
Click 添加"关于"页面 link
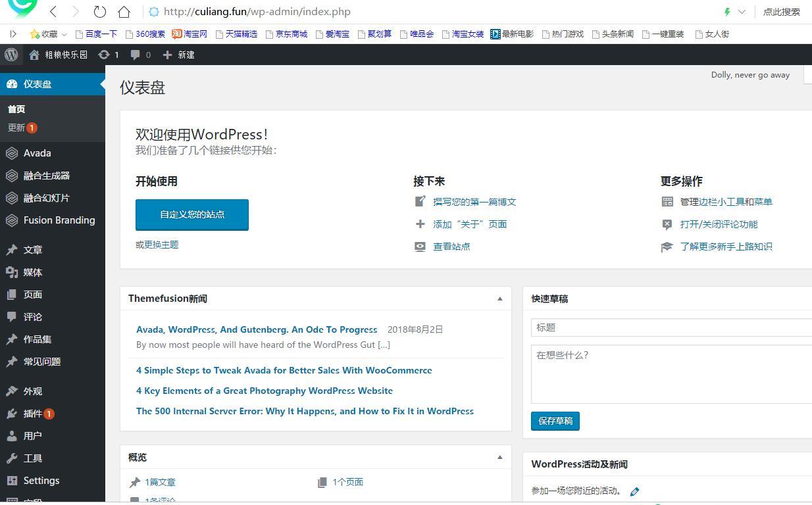click(x=470, y=224)
